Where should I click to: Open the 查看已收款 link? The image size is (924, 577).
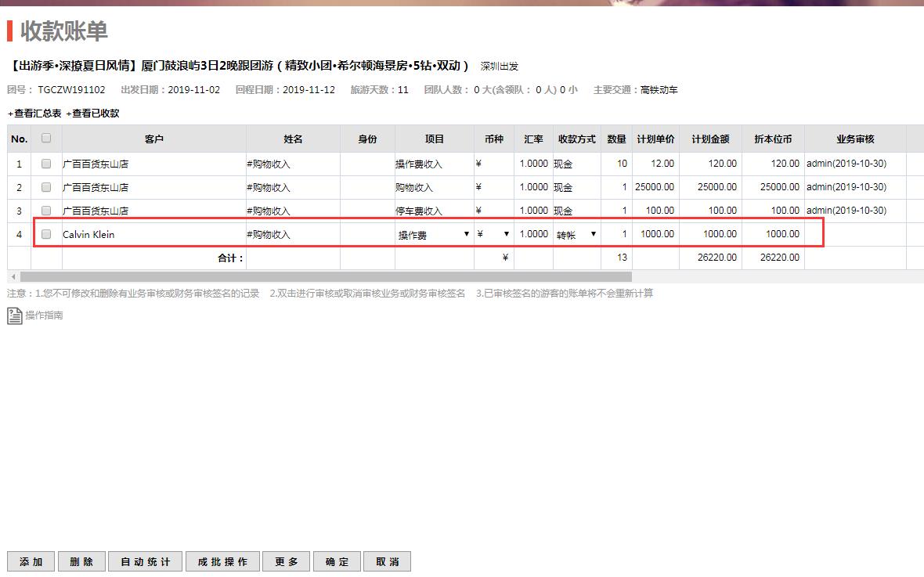[x=93, y=114]
